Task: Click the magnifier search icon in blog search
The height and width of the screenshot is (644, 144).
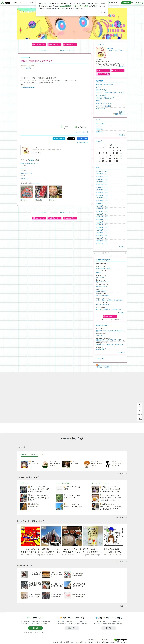Action: pyautogui.click(x=125, y=253)
